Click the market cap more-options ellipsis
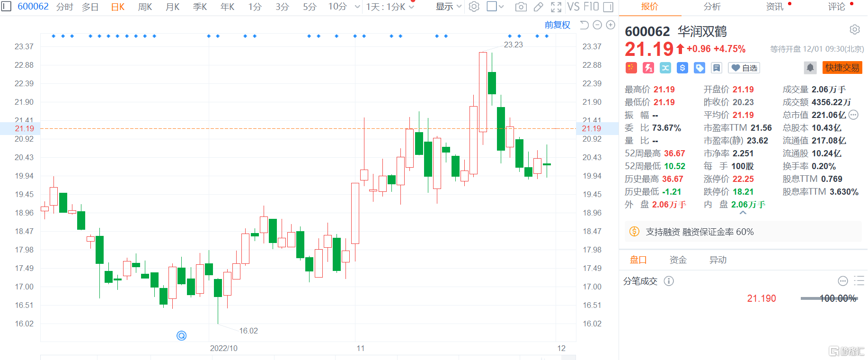The width and height of the screenshot is (868, 360). point(853,115)
